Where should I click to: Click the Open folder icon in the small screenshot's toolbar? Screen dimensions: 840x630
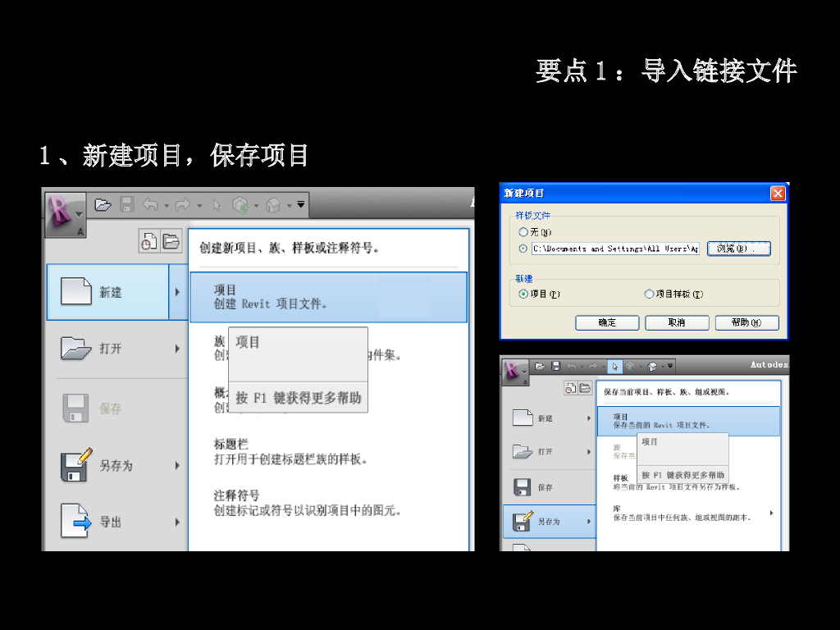point(540,366)
